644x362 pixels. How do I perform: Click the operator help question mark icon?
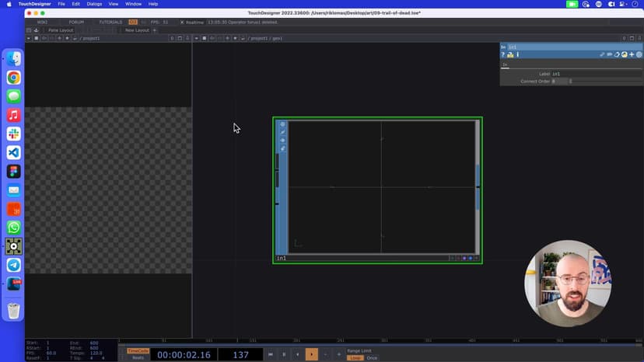(503, 54)
